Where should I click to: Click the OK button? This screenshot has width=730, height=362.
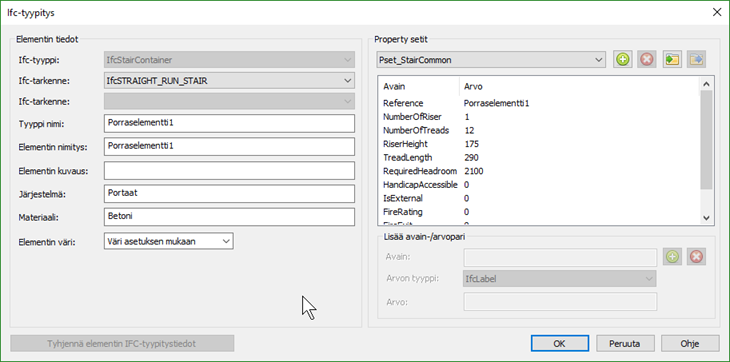click(x=559, y=344)
